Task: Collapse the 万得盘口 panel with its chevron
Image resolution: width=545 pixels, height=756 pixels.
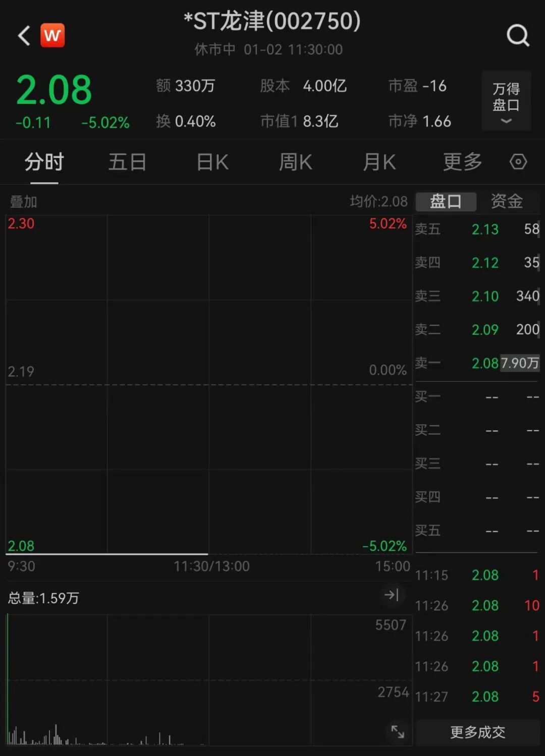Action: [505, 121]
